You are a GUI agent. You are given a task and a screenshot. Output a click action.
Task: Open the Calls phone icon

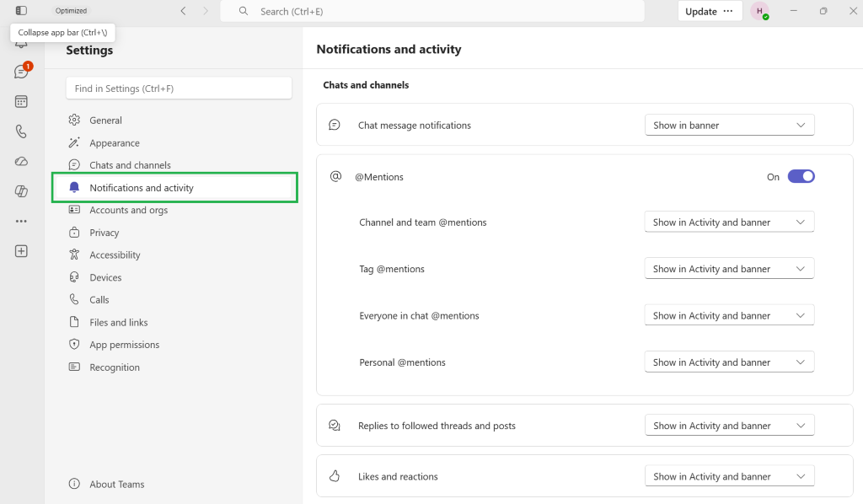coord(21,131)
